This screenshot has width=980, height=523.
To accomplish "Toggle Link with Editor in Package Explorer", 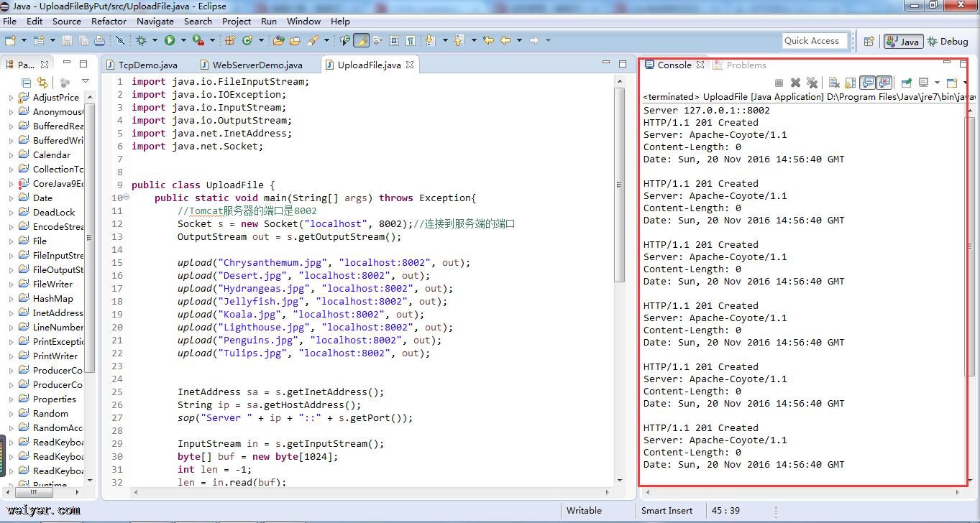I will tap(42, 82).
